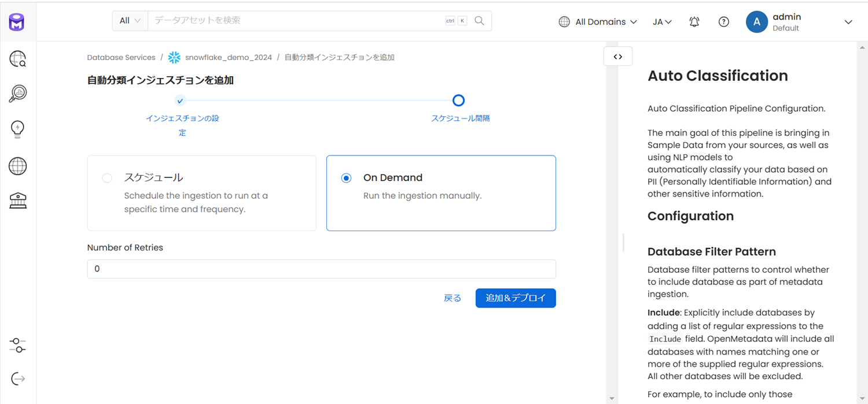Click the Configuration heading in docs

click(690, 216)
